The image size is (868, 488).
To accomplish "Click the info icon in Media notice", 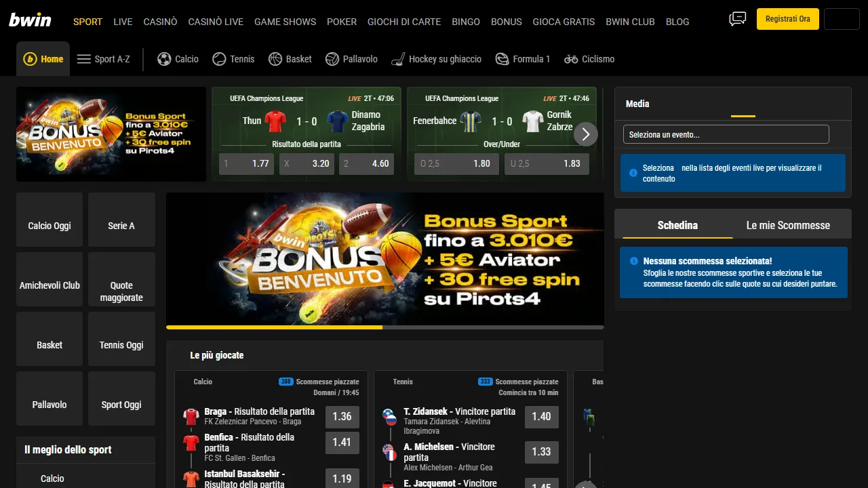I will (633, 173).
